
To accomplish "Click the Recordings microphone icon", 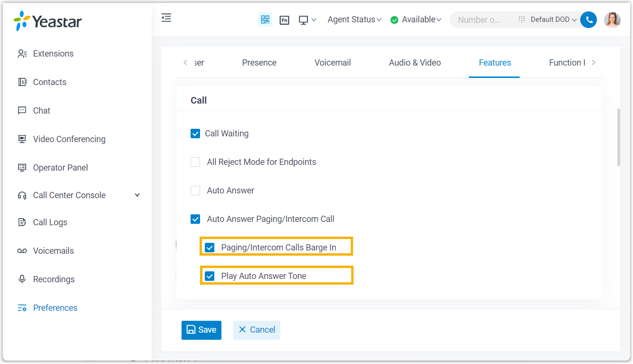I will [x=22, y=279].
